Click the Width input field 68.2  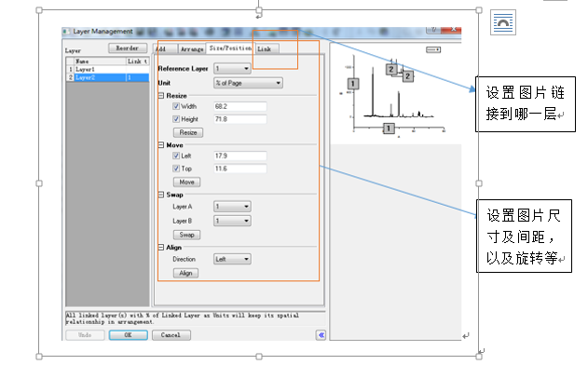[x=240, y=106]
